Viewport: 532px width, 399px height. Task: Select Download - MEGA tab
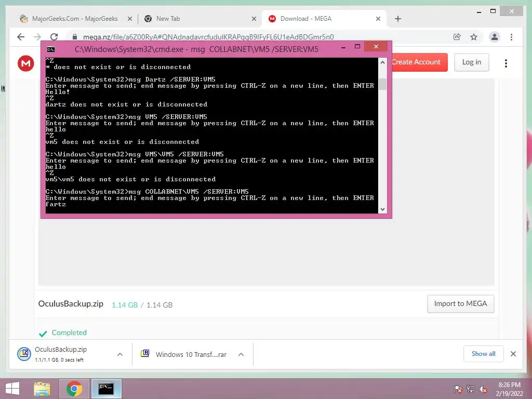324,19
